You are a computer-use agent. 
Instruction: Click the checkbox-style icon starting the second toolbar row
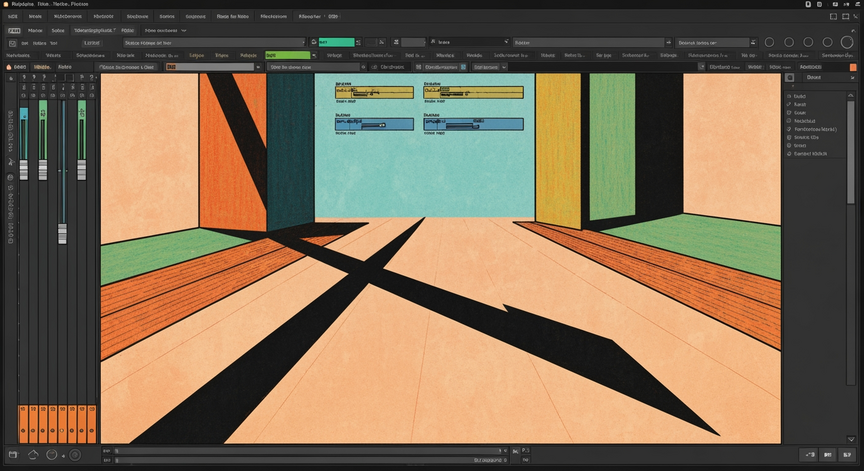pyautogui.click(x=12, y=43)
